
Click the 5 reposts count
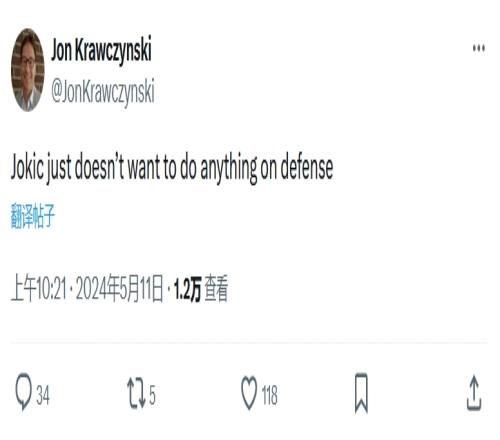pyautogui.click(x=152, y=395)
